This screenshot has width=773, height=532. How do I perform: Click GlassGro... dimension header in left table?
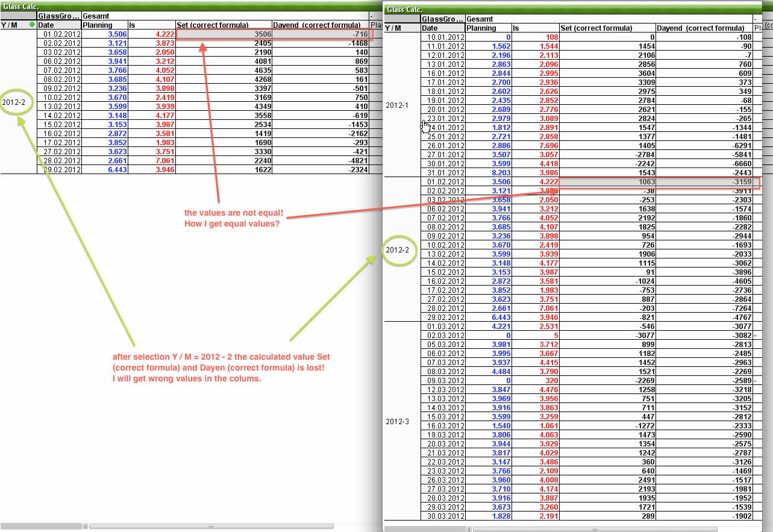tap(58, 16)
